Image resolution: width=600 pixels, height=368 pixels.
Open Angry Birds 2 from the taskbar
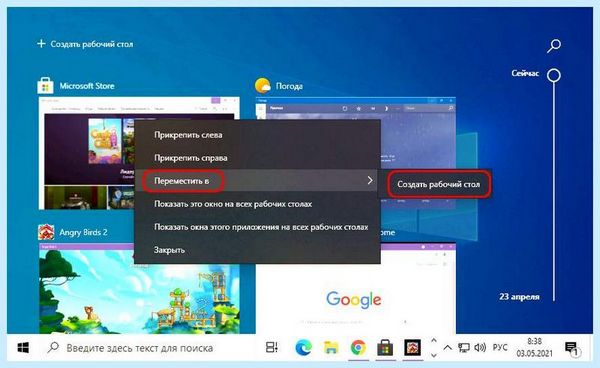(412, 348)
